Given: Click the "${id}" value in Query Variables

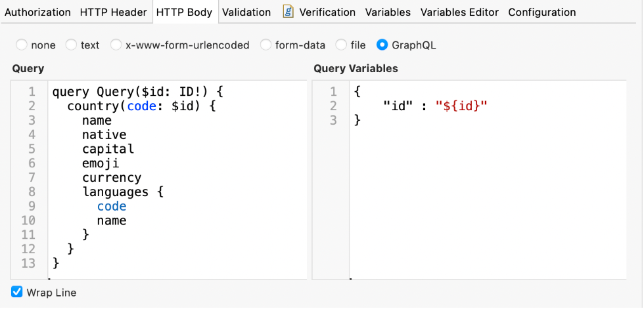Looking at the screenshot, I should coord(461,106).
